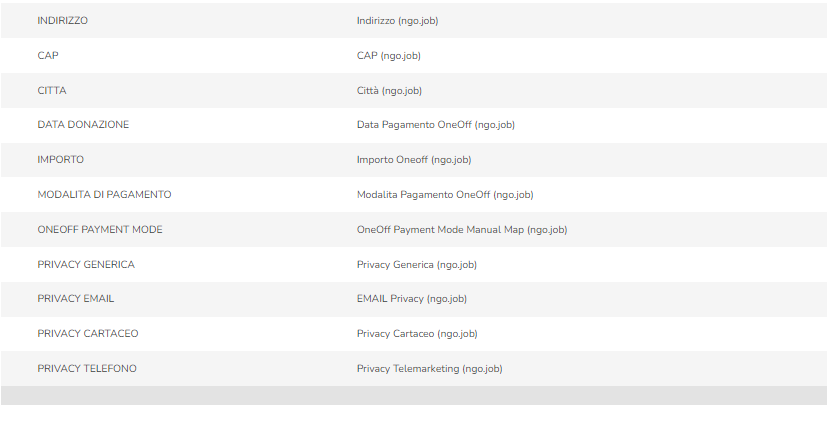Click the Modalita Pagamento OneOff link
Viewport: 832px width, 423px height.
(x=445, y=195)
